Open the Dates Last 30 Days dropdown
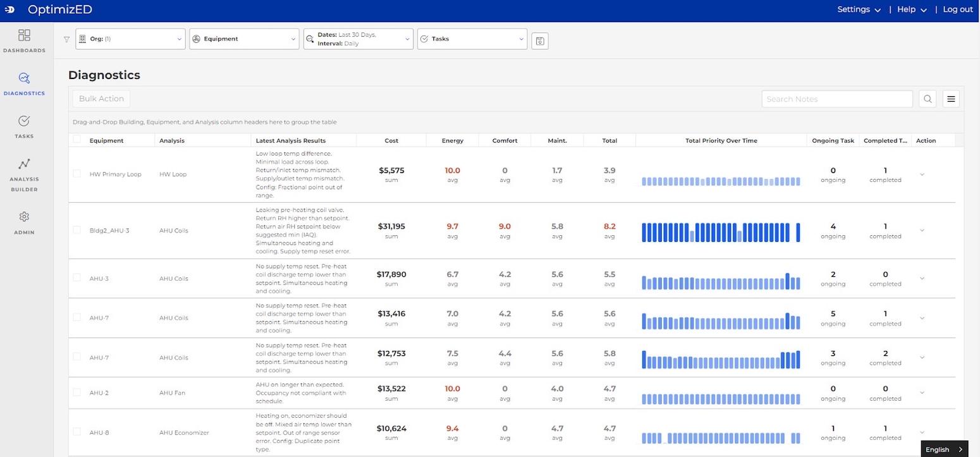The image size is (980, 457). (358, 39)
